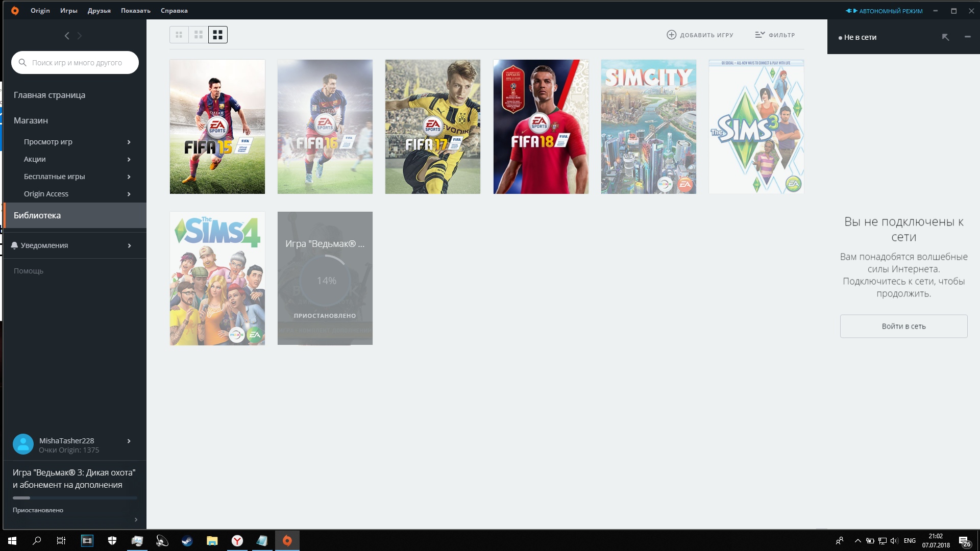
Task: Open Yandex browser from taskbar
Action: point(237,541)
